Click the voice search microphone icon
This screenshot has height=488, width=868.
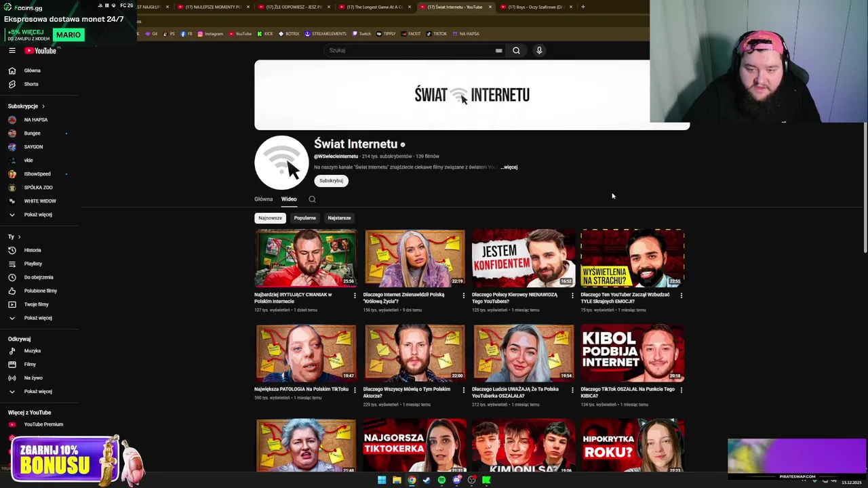point(539,50)
